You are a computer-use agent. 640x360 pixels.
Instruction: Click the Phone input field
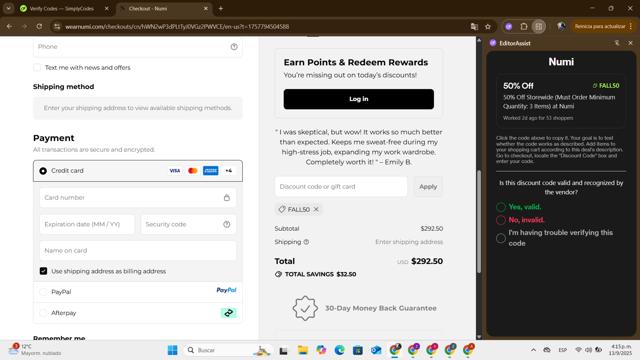point(138,47)
